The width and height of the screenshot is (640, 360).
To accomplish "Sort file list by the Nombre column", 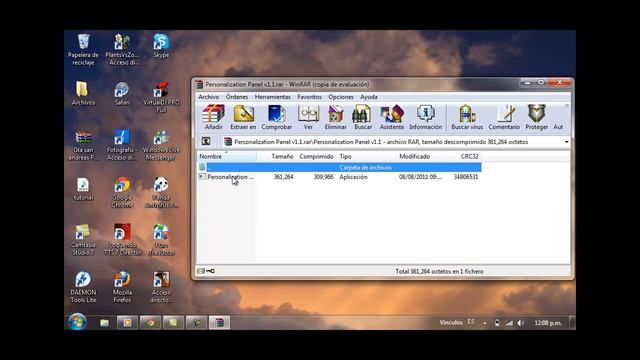I will tap(227, 156).
